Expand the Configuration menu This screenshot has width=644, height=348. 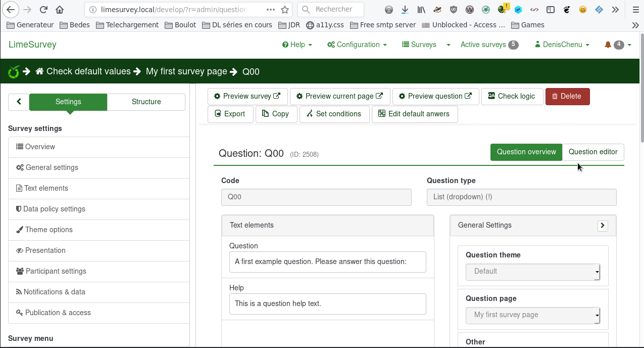point(357,45)
